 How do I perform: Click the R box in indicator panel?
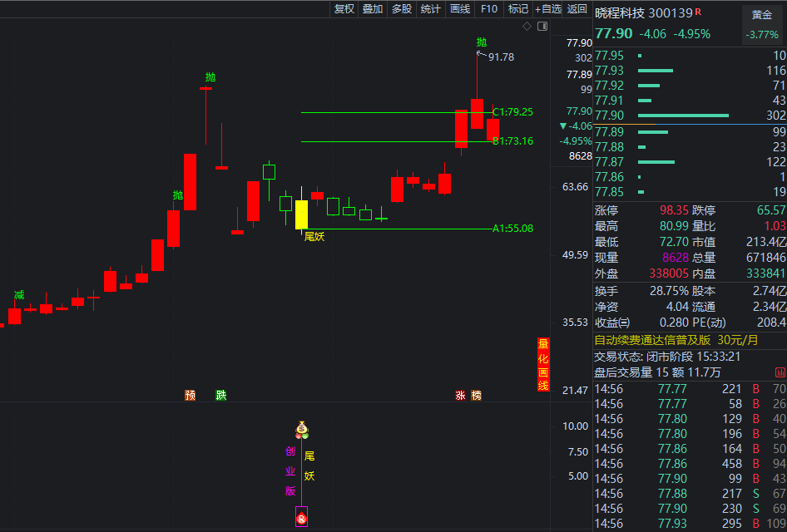(x=301, y=518)
